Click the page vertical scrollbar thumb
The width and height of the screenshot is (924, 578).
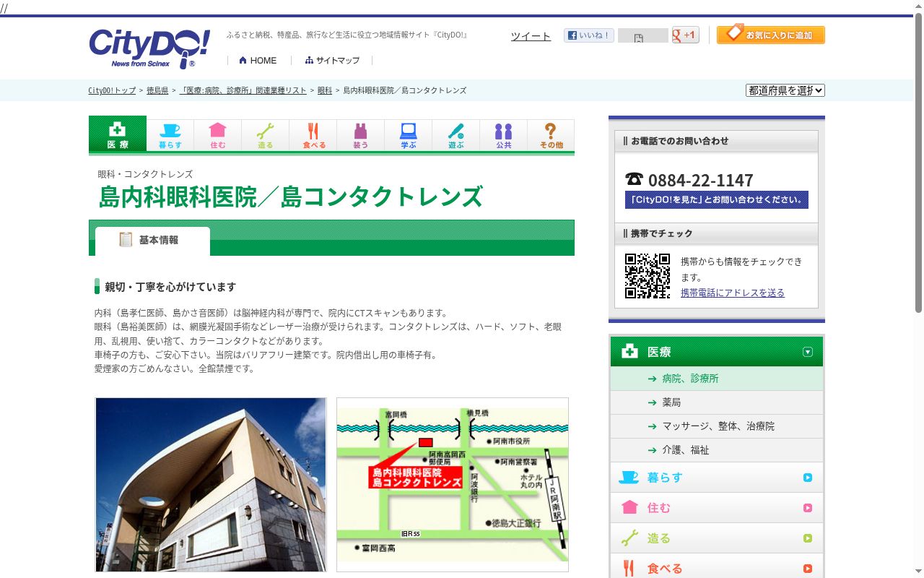tap(918, 163)
